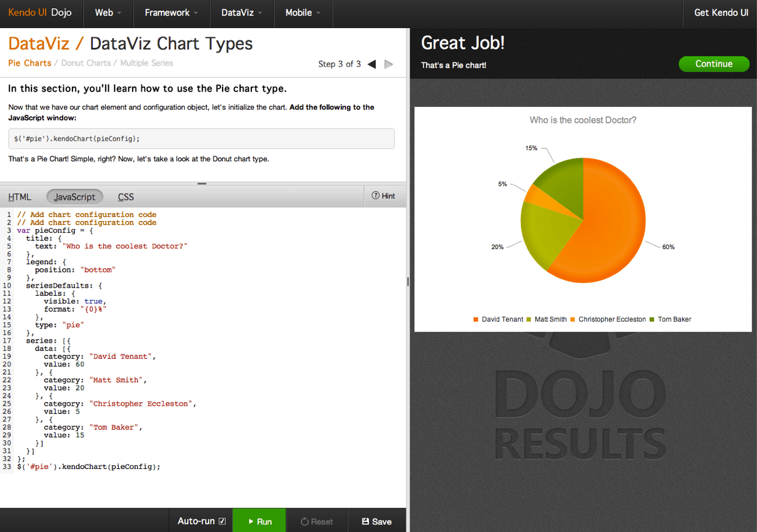Click Tom Baker legend color marker
757x532 pixels.
click(x=652, y=320)
